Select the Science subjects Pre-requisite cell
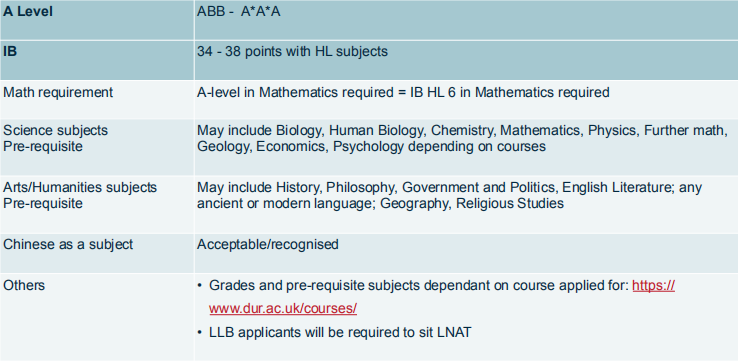The width and height of the screenshot is (738, 361). [97, 147]
